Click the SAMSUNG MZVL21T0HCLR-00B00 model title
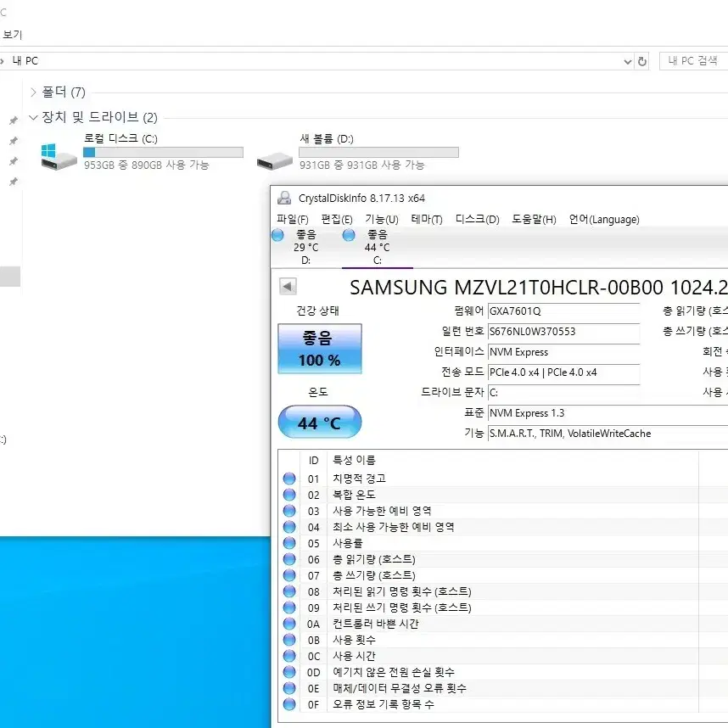The width and height of the screenshot is (728, 728). (x=539, y=288)
